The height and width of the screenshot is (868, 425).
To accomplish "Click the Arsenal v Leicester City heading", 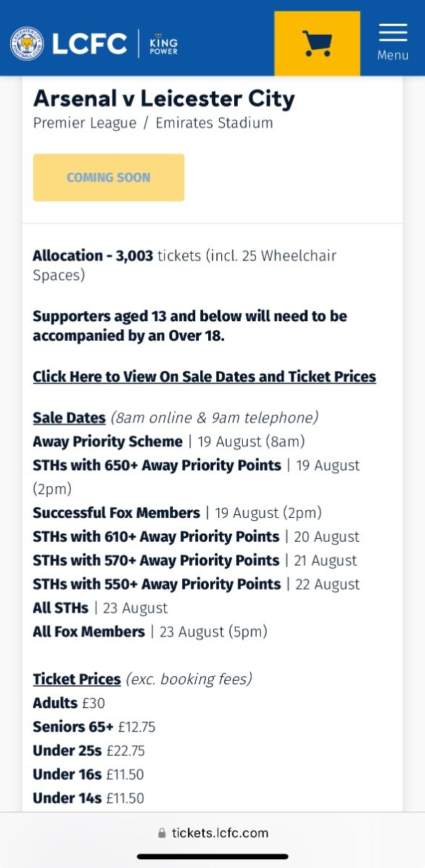I will click(x=164, y=98).
